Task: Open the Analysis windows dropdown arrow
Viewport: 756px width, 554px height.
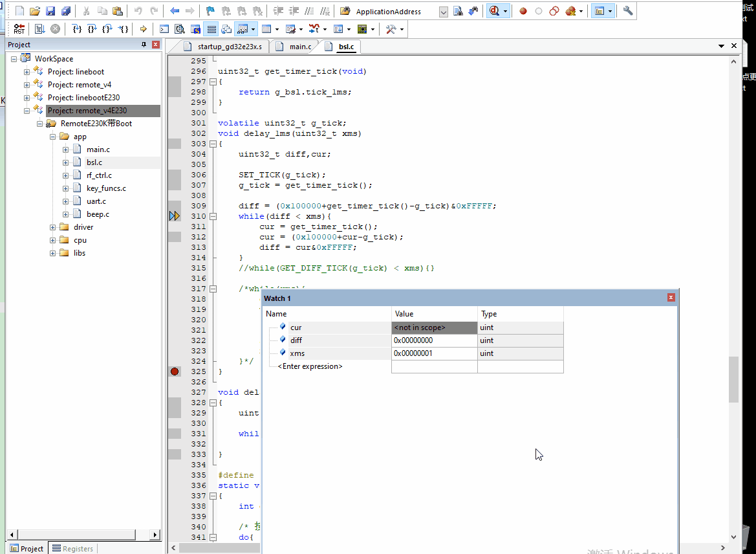Action: [x=325, y=29]
